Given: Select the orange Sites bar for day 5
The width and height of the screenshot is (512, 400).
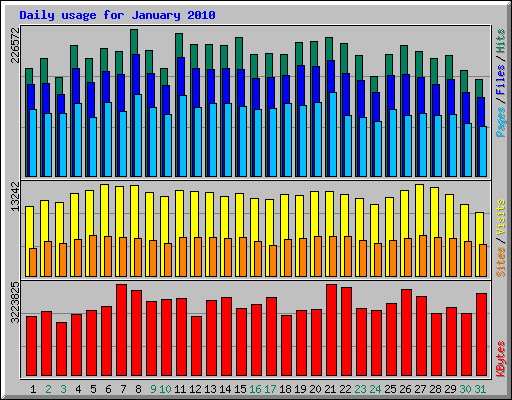Looking at the screenshot, I should [x=93, y=256].
